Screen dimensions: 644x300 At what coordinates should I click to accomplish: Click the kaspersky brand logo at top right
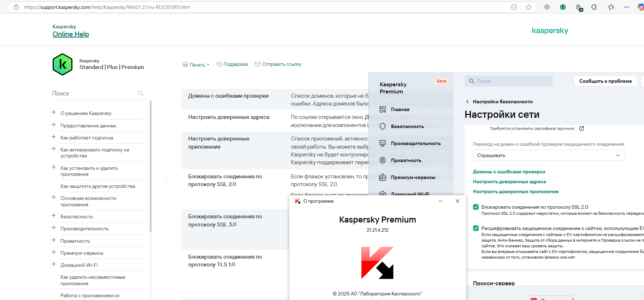550,31
